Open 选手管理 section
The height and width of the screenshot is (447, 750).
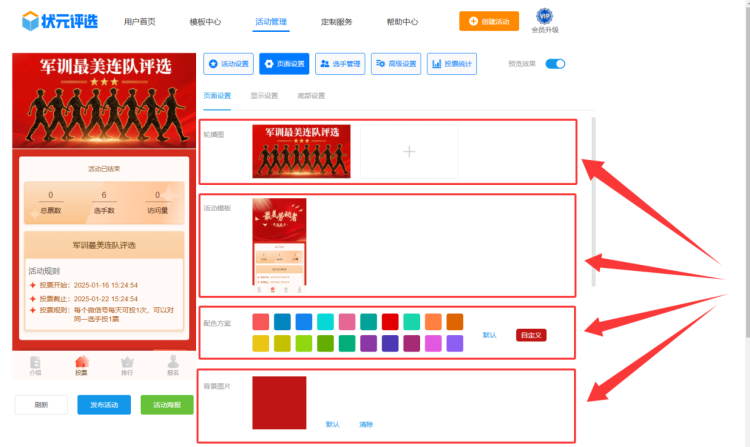click(x=340, y=64)
